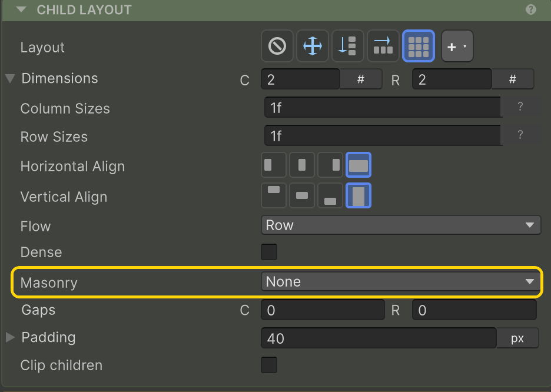The image size is (551, 392).
Task: Click the rows count field
Action: point(452,79)
